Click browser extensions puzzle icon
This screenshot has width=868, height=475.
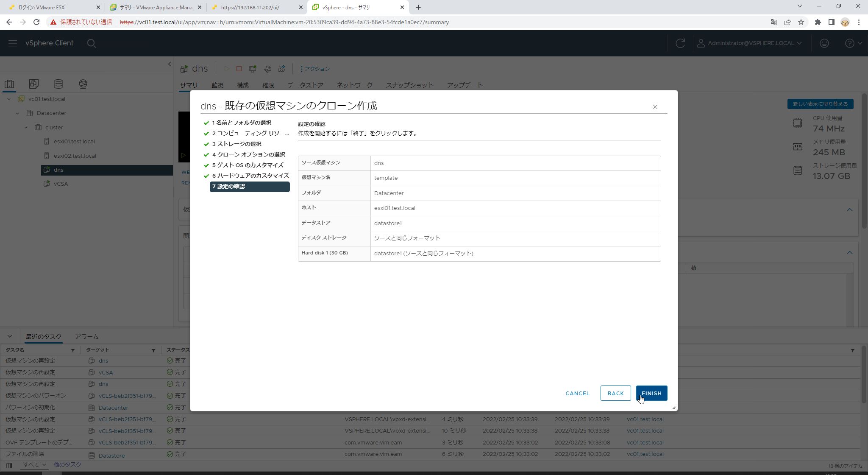point(818,22)
